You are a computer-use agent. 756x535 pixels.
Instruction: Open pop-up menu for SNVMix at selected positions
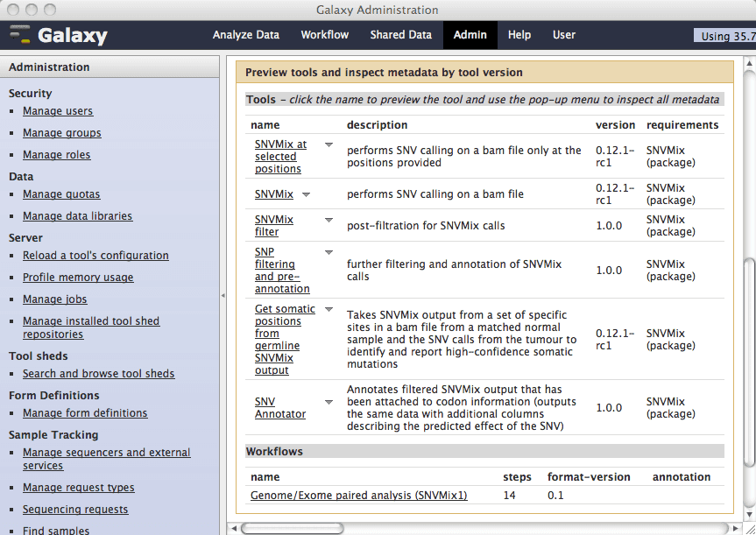coord(329,144)
